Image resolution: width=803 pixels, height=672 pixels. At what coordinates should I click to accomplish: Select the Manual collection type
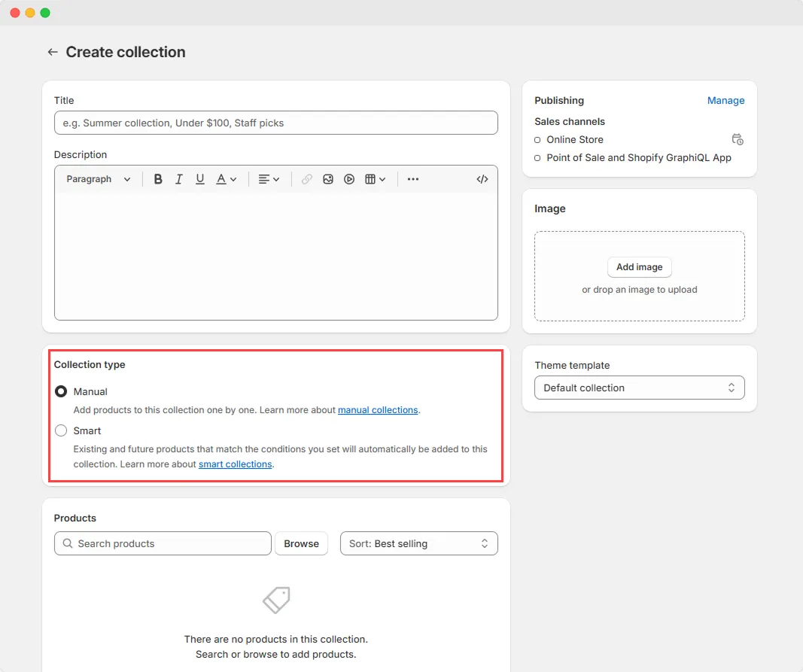[61, 391]
